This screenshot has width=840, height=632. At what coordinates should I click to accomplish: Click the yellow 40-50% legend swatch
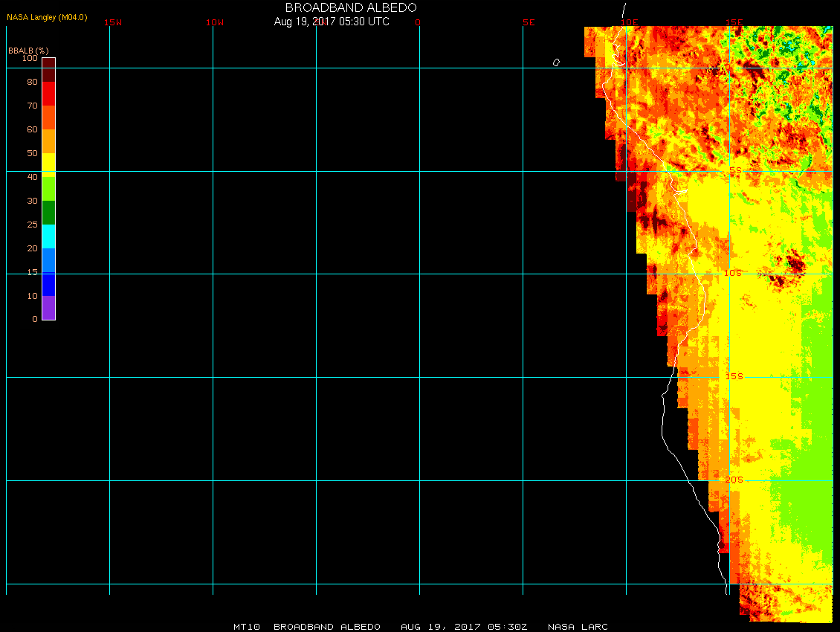point(48,164)
